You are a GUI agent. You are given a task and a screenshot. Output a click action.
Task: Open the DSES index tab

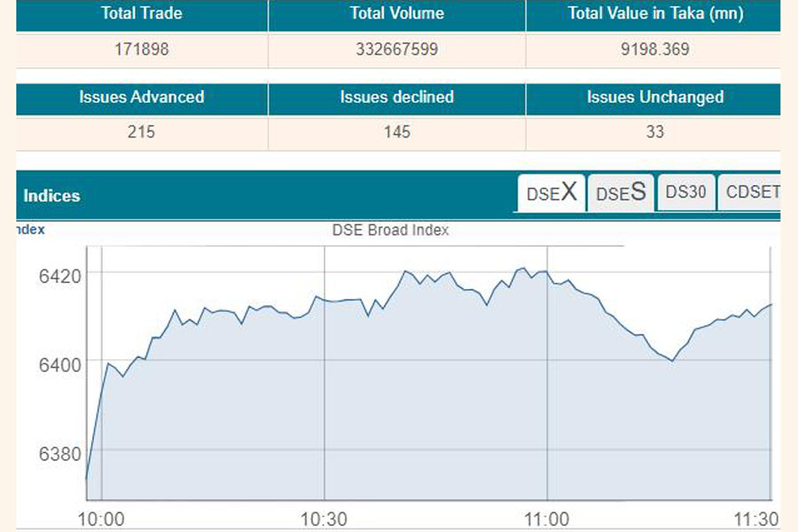point(620,193)
